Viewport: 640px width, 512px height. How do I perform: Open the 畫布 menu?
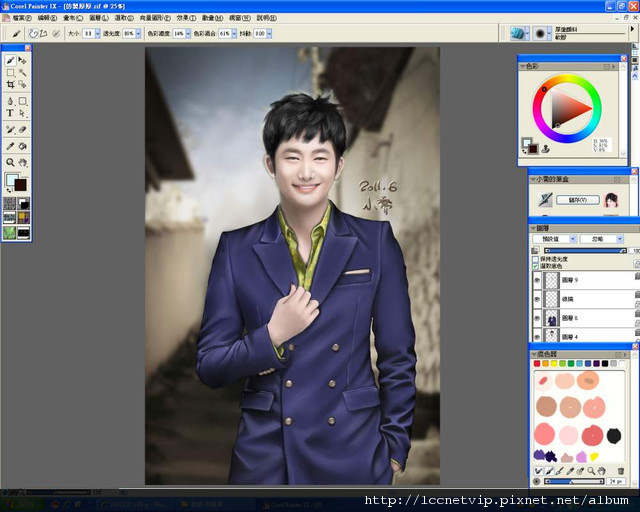(x=73, y=18)
